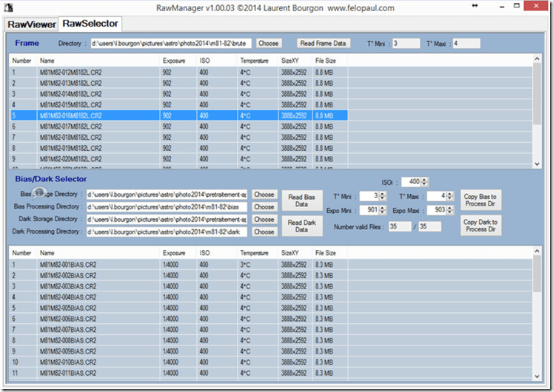Select bias file M81M82-002BIAS.CR2
Screen dimensions: 553x392
(178, 275)
